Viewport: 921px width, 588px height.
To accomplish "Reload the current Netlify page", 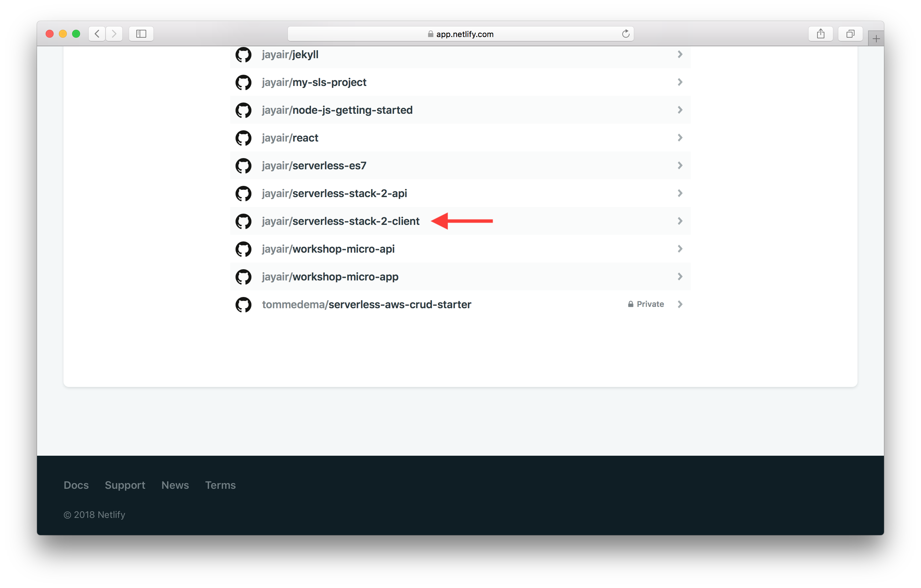I will (625, 33).
